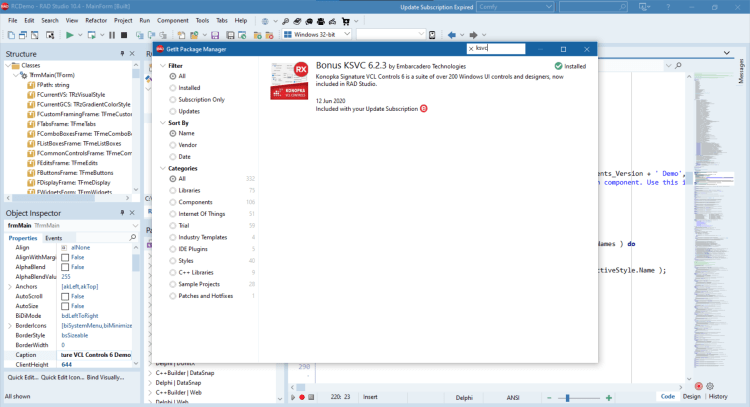Click the search icon in Object Inspector
Image resolution: width=750 pixels, height=407 pixels.
tap(133, 237)
